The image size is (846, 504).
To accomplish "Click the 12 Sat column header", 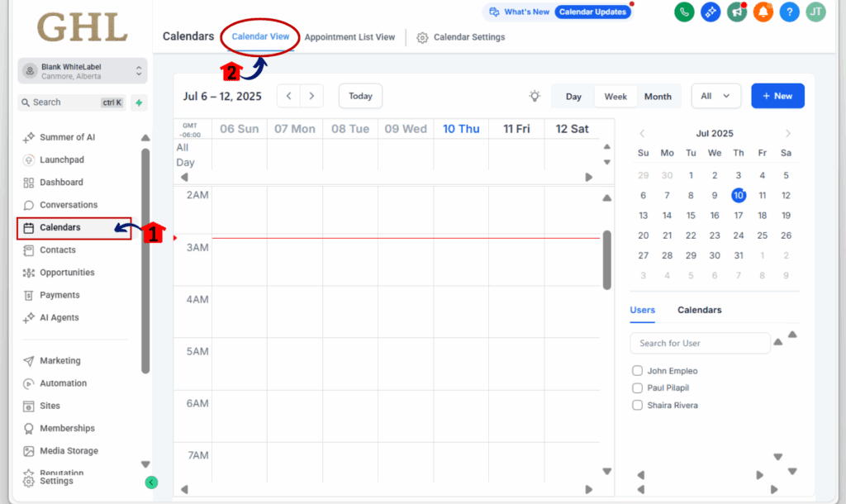I will (572, 129).
